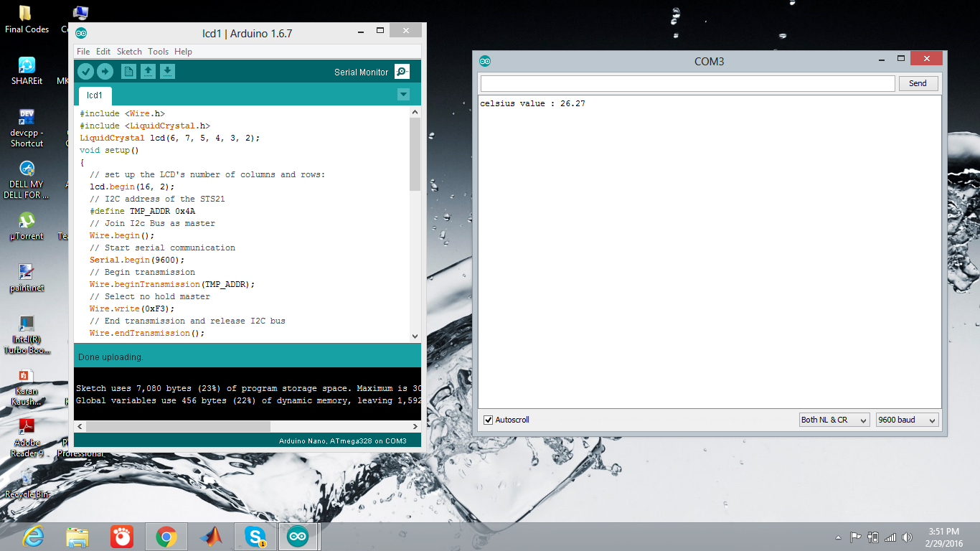Select the Karan Kaush file on desktop
The width and height of the screenshot is (980, 551).
[27, 387]
